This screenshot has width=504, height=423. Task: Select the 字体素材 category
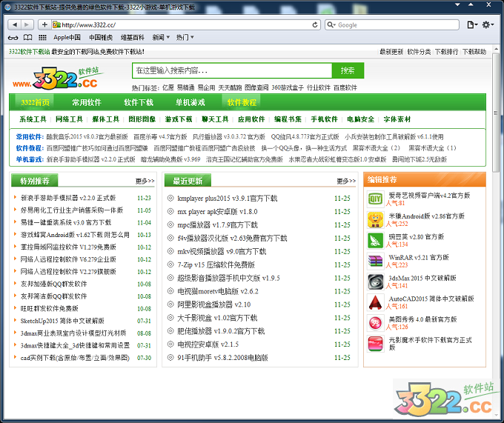coord(397,119)
